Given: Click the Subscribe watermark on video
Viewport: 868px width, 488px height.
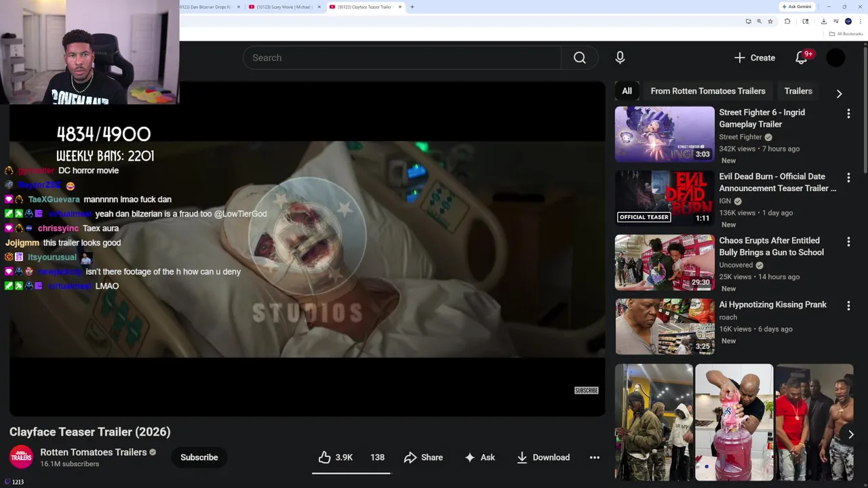Looking at the screenshot, I should (x=587, y=390).
